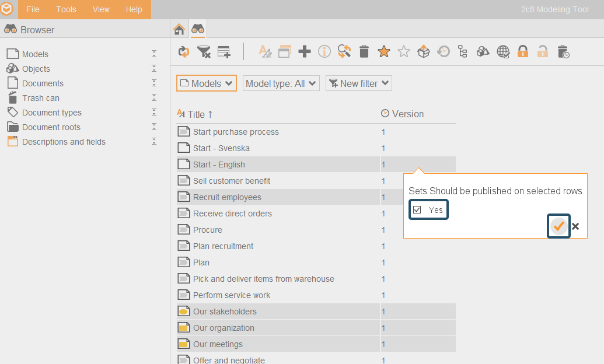Expand the Objects sidebar section arrows

(x=154, y=69)
